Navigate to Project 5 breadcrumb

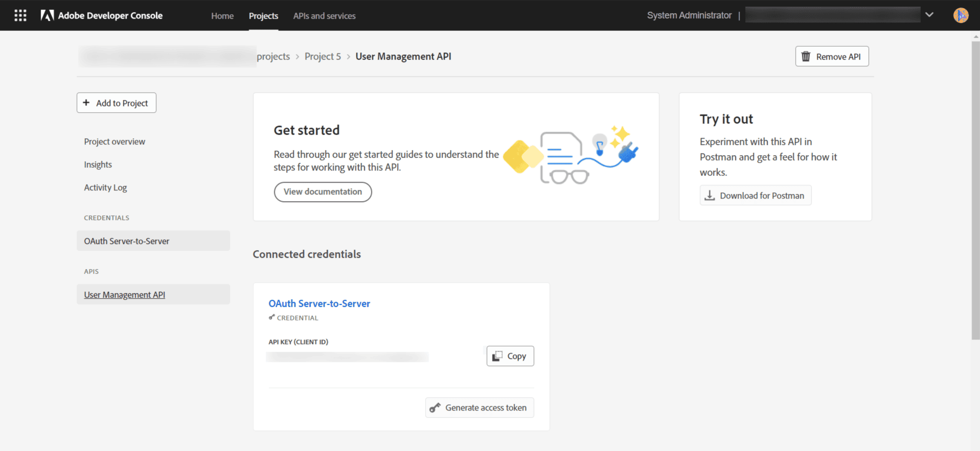(323, 57)
